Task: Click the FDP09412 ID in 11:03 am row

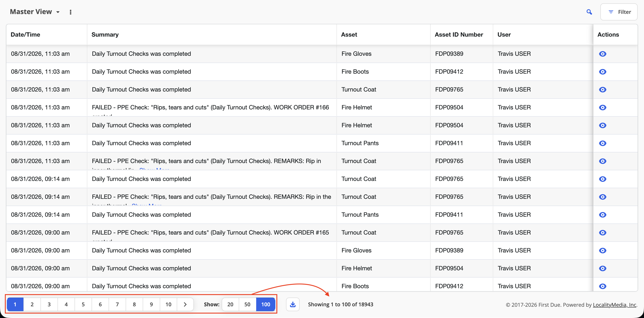Action: click(449, 72)
